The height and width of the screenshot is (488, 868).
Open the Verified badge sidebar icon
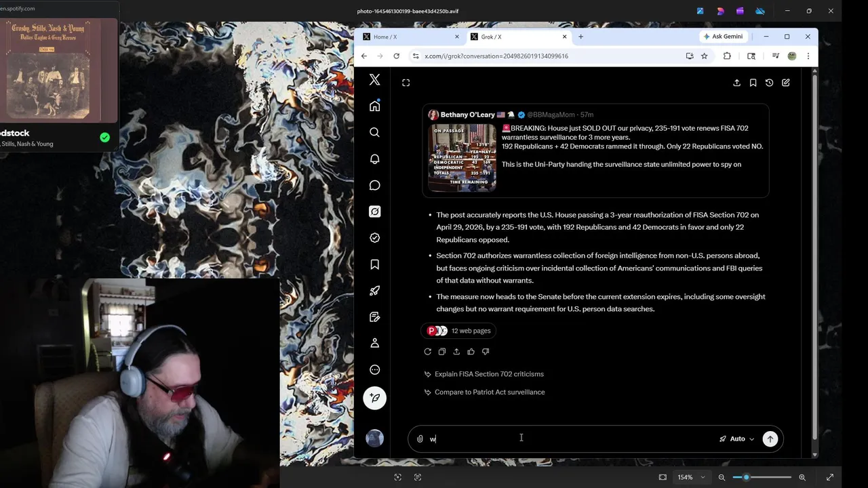point(374,238)
